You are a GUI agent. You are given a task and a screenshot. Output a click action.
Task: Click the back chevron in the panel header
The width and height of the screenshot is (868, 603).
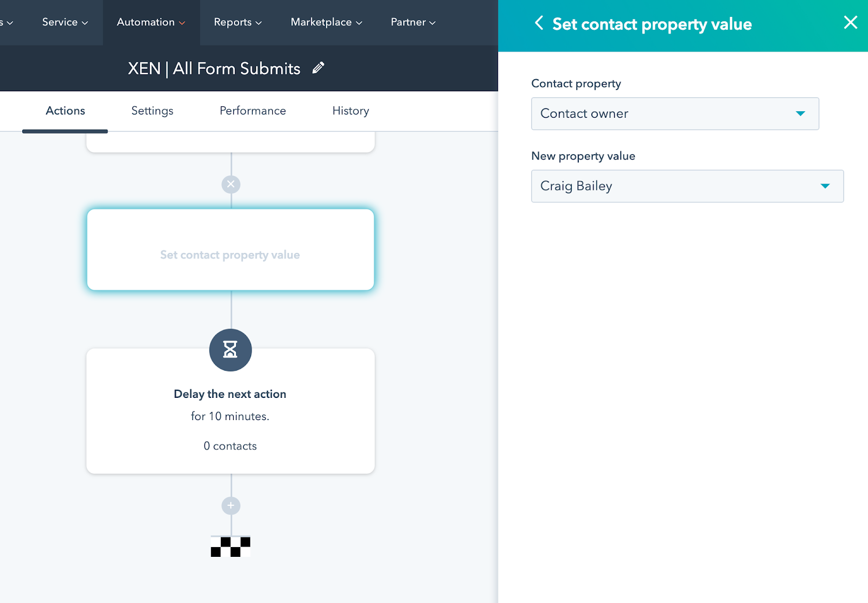(x=539, y=23)
